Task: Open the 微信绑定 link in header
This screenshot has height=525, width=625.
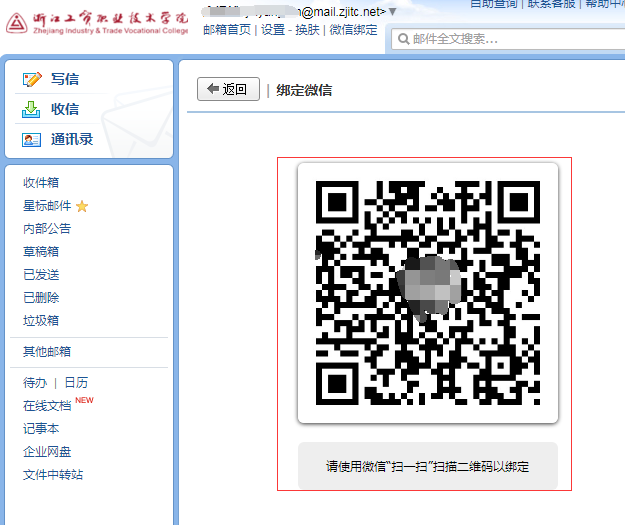Action: (x=354, y=30)
